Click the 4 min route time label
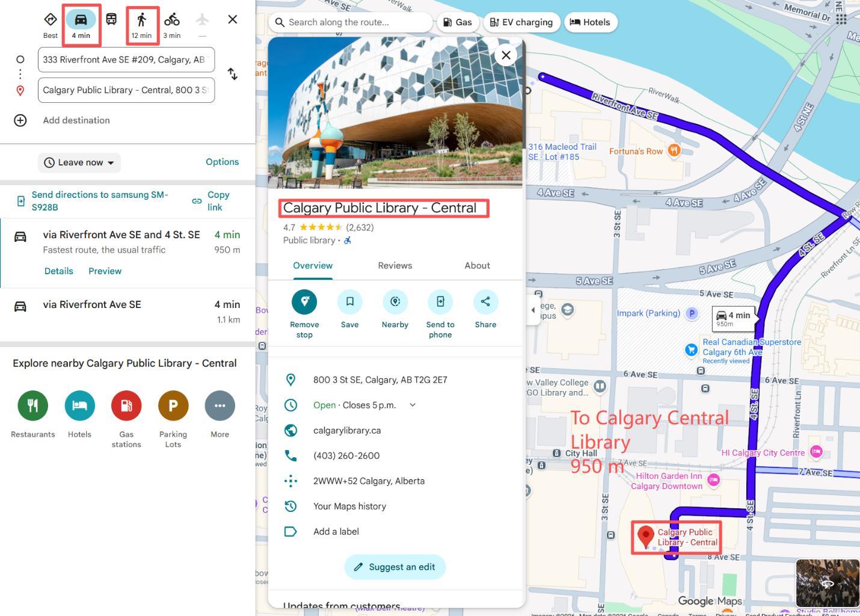The width and height of the screenshot is (860, 616). tap(734, 318)
